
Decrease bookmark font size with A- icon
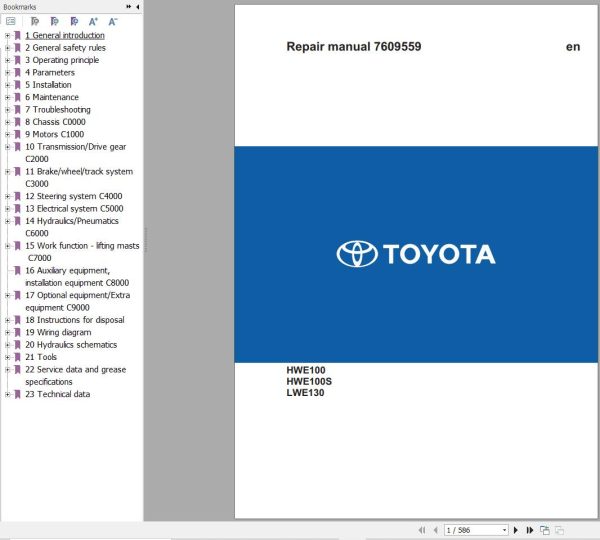coord(113,21)
